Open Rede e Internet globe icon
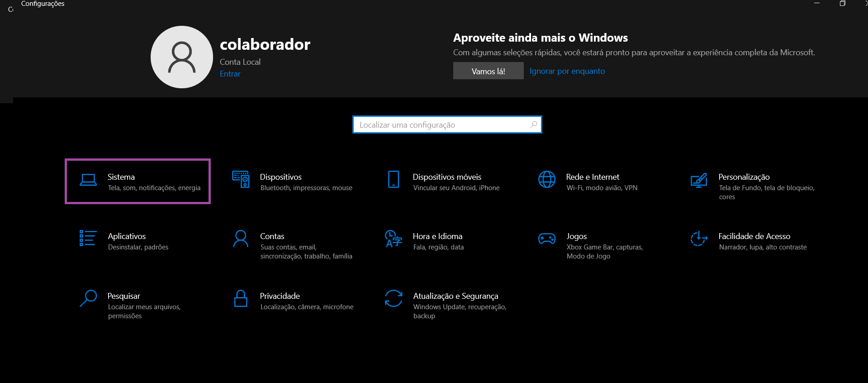Screen dimensions: 868x383 [547, 179]
